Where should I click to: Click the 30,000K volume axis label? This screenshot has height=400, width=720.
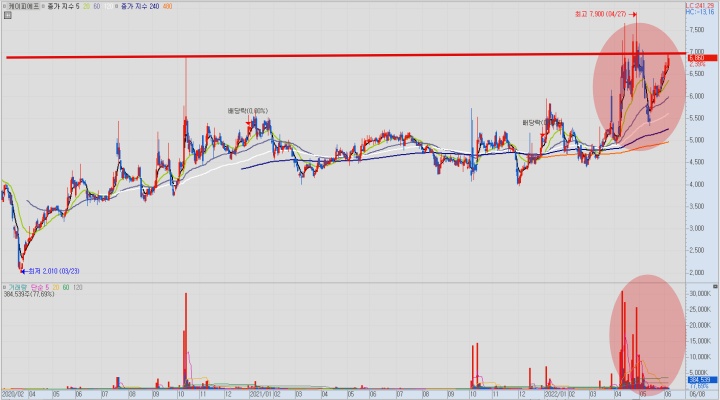coord(699,293)
